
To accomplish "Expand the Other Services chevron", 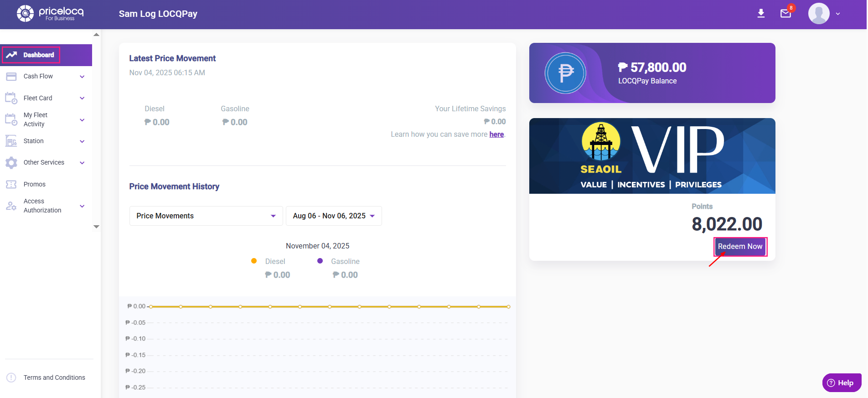I will tap(82, 163).
